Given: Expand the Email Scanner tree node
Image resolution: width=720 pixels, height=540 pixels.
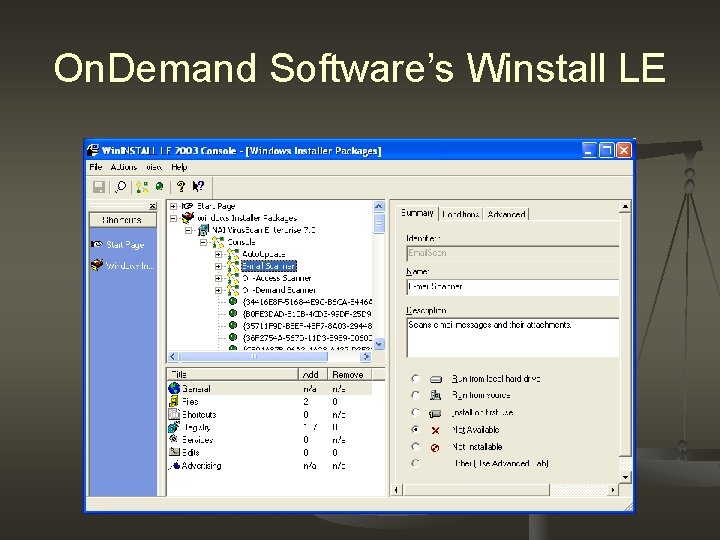Looking at the screenshot, I should coord(219,266).
